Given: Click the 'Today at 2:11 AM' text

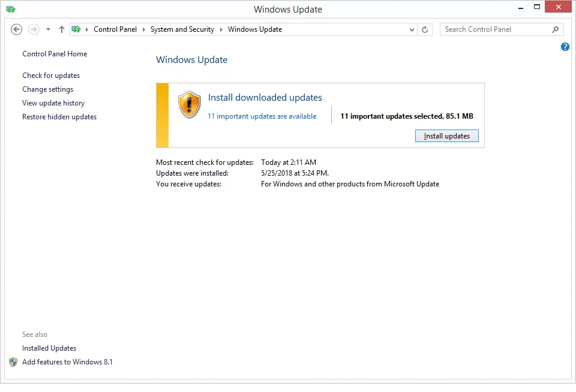Looking at the screenshot, I should click(289, 162).
